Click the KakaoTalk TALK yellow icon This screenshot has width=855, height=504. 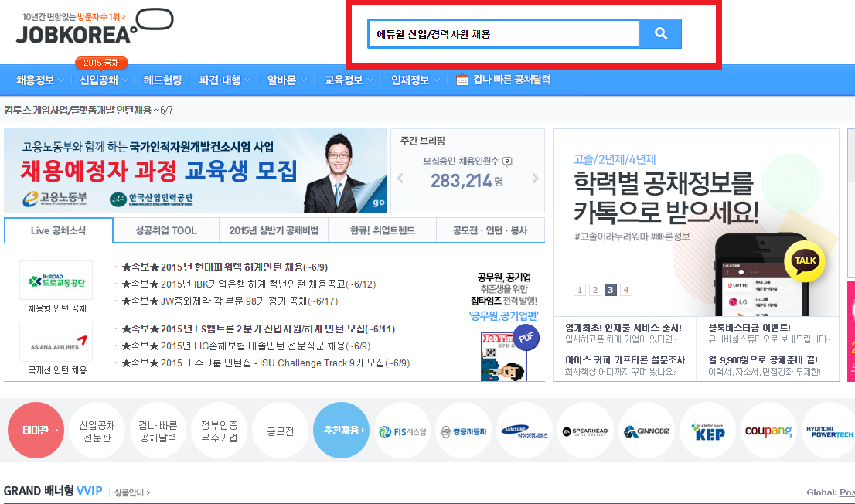pyautogui.click(x=804, y=261)
